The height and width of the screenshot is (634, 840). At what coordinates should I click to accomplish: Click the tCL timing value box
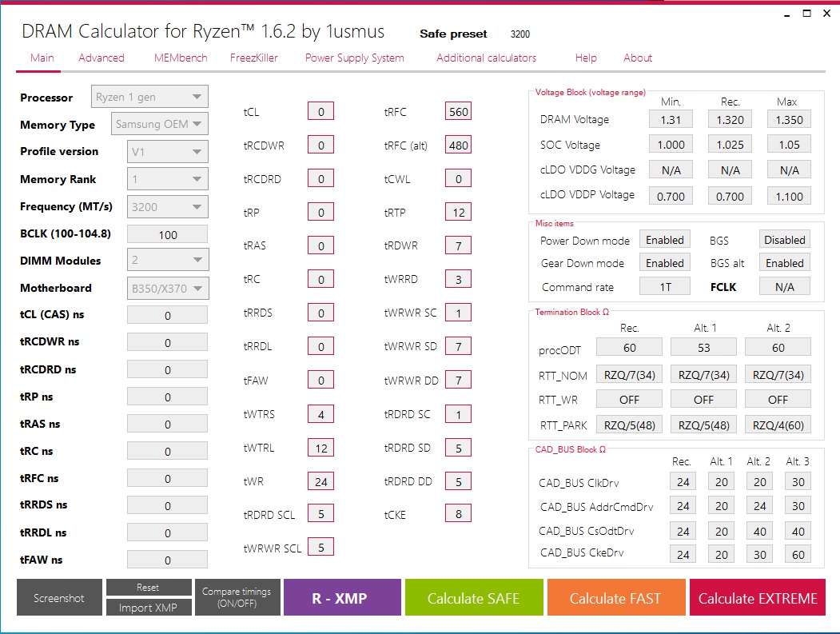[320, 111]
